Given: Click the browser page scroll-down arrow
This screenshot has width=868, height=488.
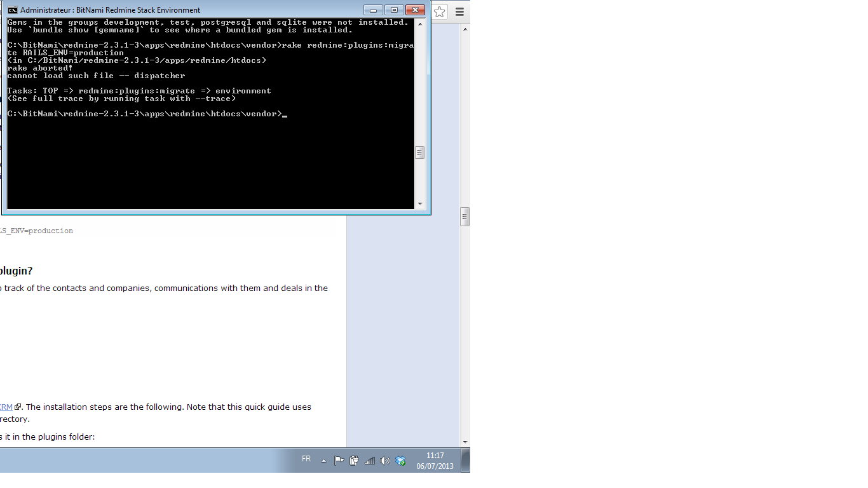Looking at the screenshot, I should [465, 442].
